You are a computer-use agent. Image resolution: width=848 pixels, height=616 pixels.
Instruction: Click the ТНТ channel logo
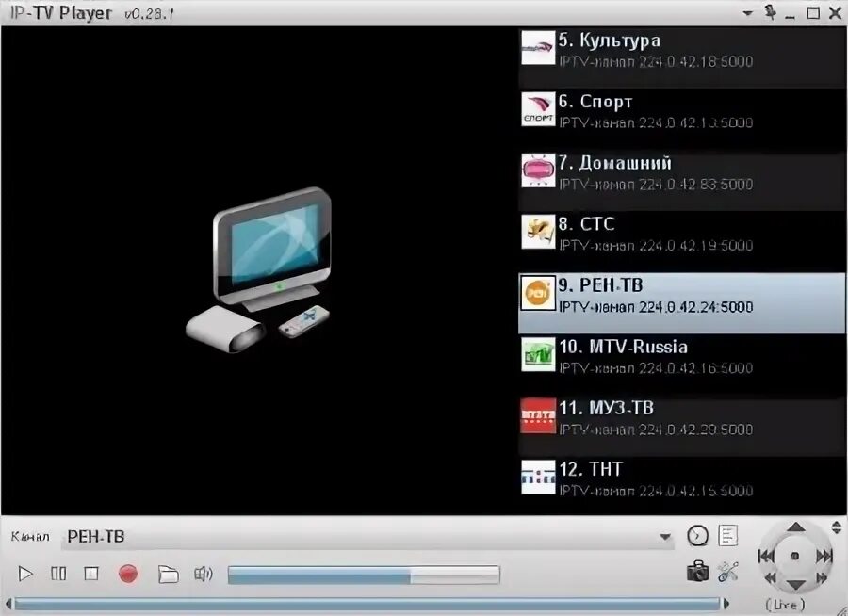coord(538,477)
